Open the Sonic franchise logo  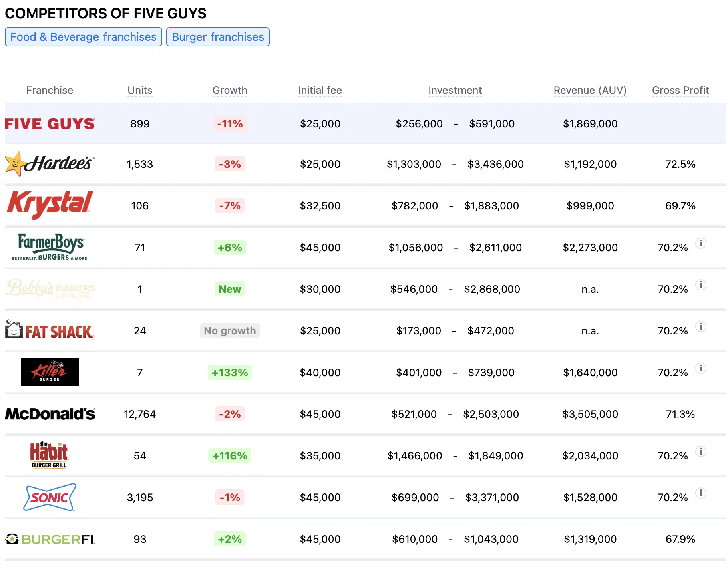click(x=49, y=497)
